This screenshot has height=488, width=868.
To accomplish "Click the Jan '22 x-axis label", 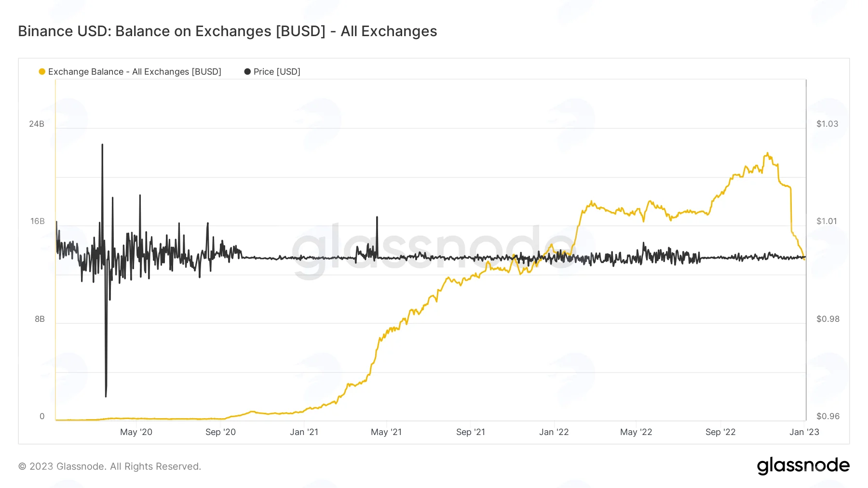I will (x=554, y=432).
